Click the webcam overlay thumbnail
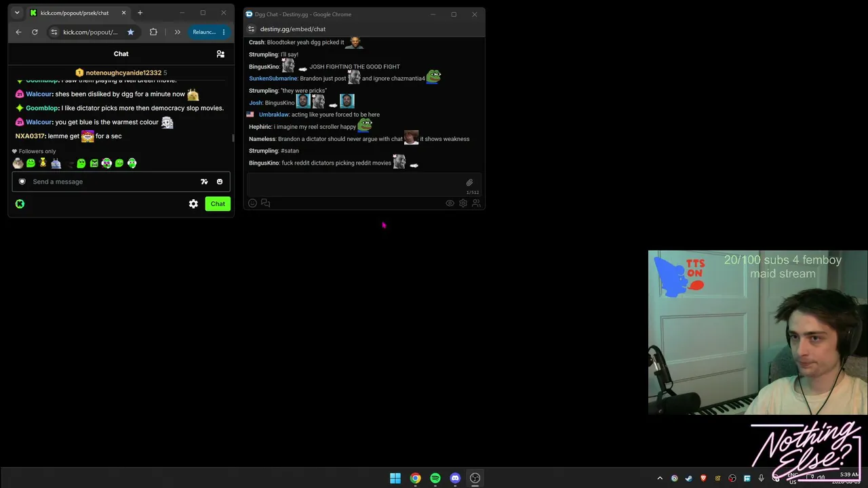 point(757,332)
